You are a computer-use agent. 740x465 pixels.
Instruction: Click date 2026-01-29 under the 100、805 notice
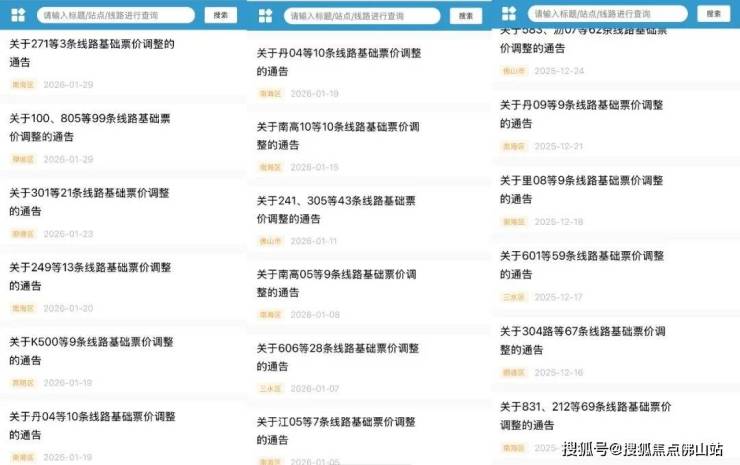[x=68, y=160]
